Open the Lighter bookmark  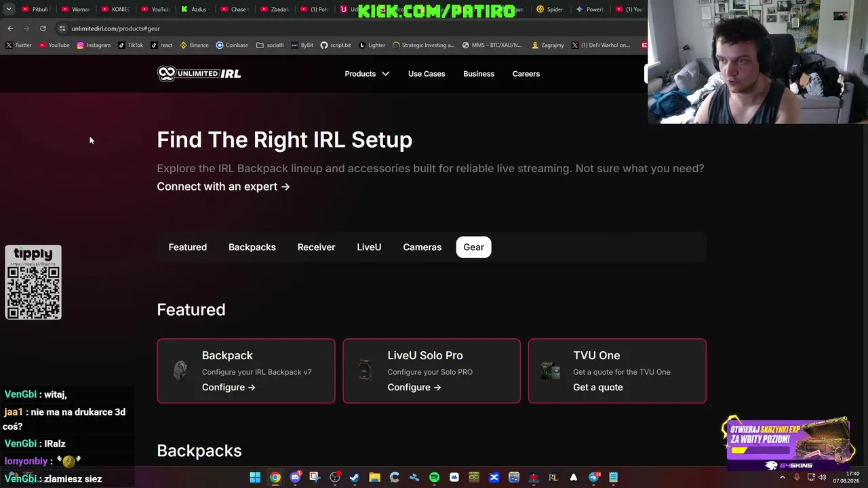point(372,45)
